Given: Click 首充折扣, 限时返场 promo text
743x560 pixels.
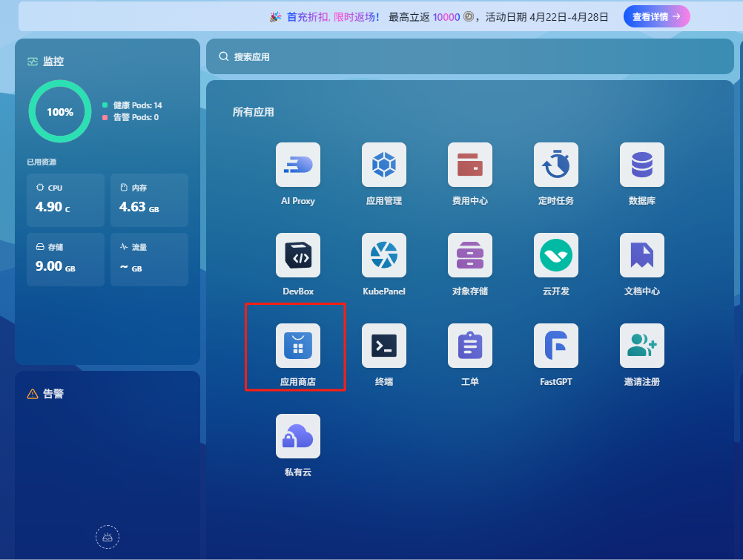Looking at the screenshot, I should (x=333, y=17).
